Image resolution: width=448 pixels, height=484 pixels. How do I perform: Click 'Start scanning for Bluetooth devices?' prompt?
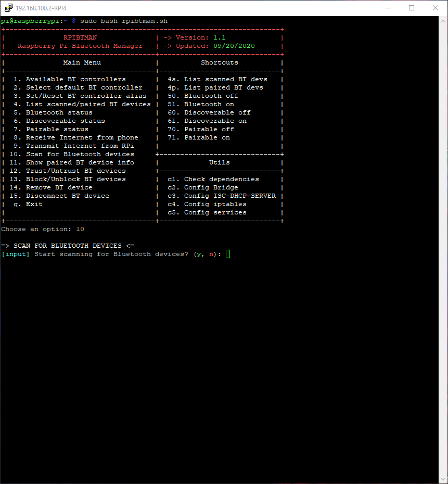111,254
